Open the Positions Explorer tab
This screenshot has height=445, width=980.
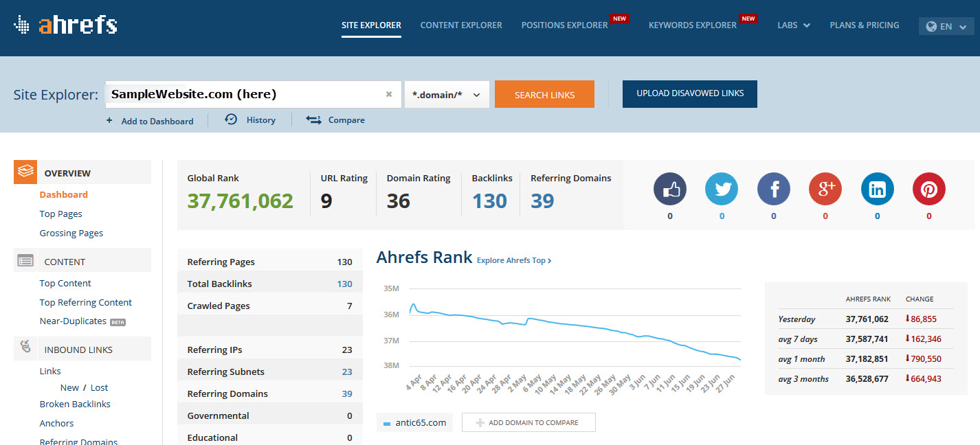564,25
